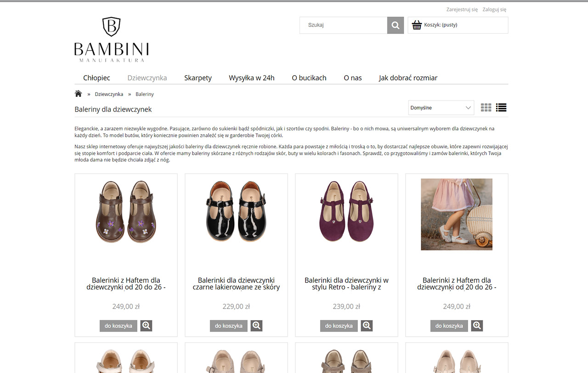Viewport: 588px width, 373px height.
Task: Quick view Balerinki z Haftem with girl photo
Action: (477, 326)
